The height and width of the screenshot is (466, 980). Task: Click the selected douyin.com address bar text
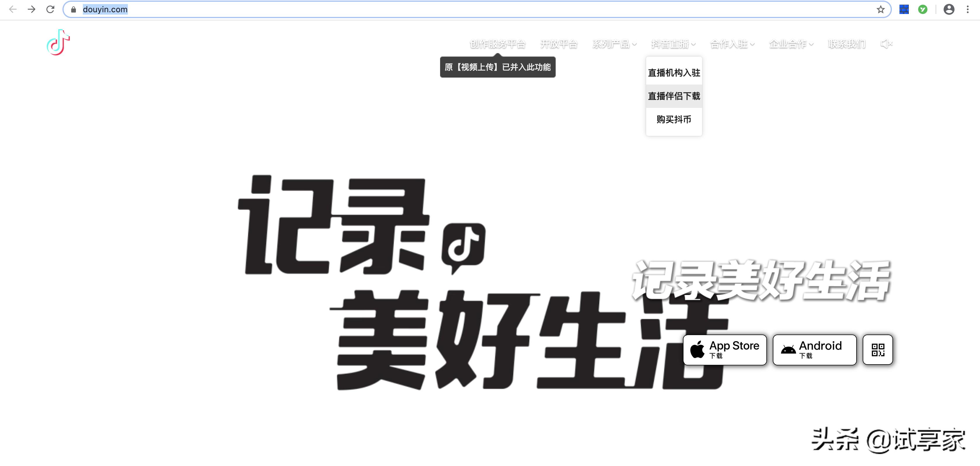tap(105, 10)
